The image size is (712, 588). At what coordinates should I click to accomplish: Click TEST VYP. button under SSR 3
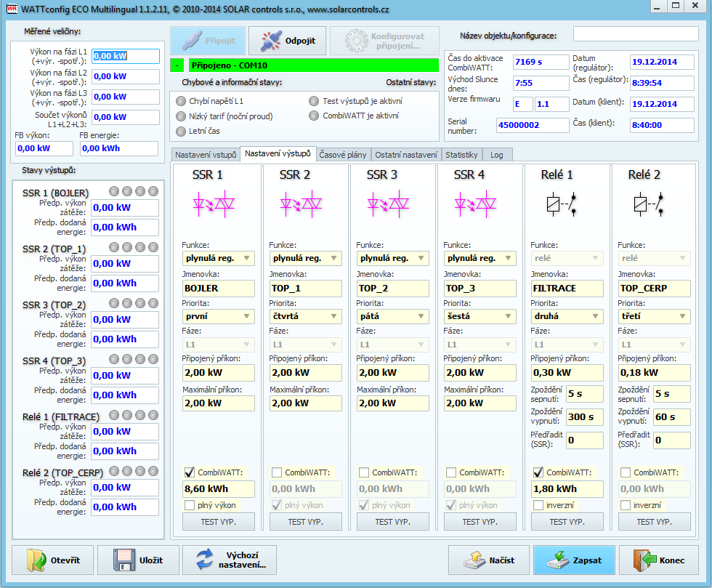pos(393,522)
